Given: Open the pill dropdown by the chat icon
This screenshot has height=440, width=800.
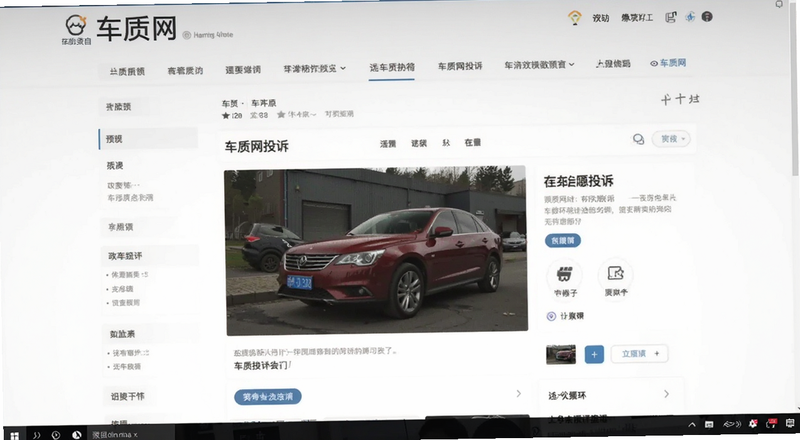Looking at the screenshot, I should pyautogui.click(x=671, y=139).
